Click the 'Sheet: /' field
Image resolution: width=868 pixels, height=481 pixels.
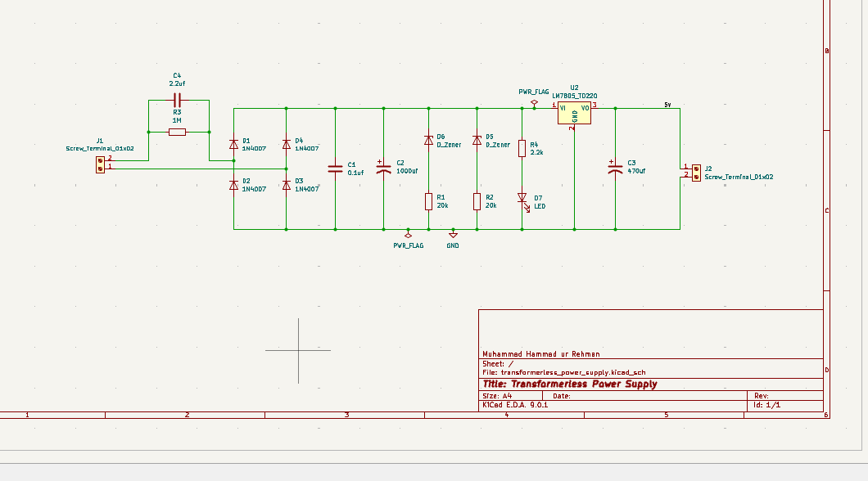498,364
